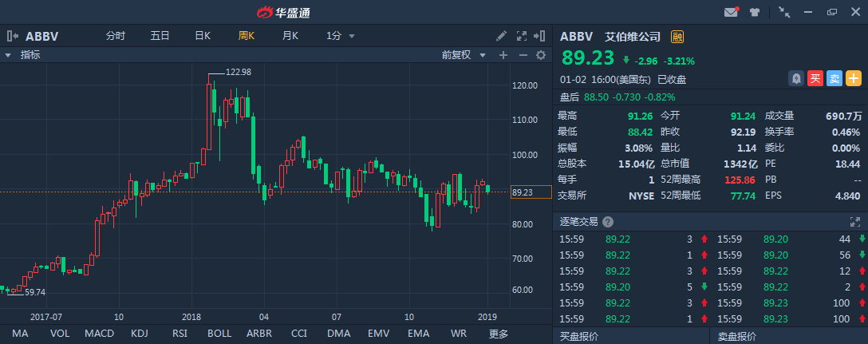This screenshot has width=868, height=344.
Task: Click the red 买 buy button
Action: [815, 78]
